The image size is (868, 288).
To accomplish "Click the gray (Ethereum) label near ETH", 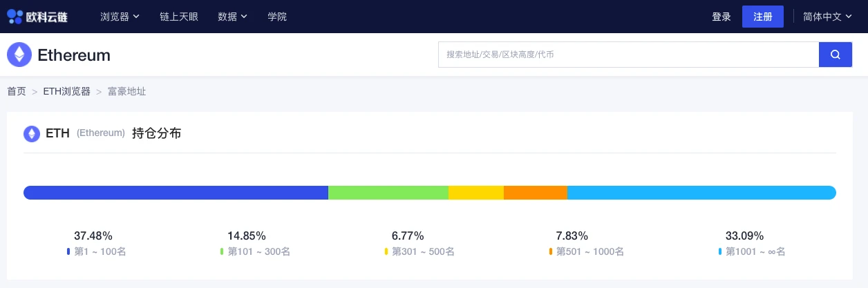I will pos(101,133).
